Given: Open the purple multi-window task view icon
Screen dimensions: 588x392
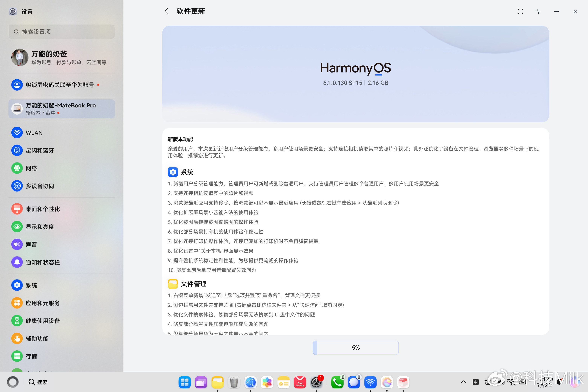Looking at the screenshot, I should point(201,382).
